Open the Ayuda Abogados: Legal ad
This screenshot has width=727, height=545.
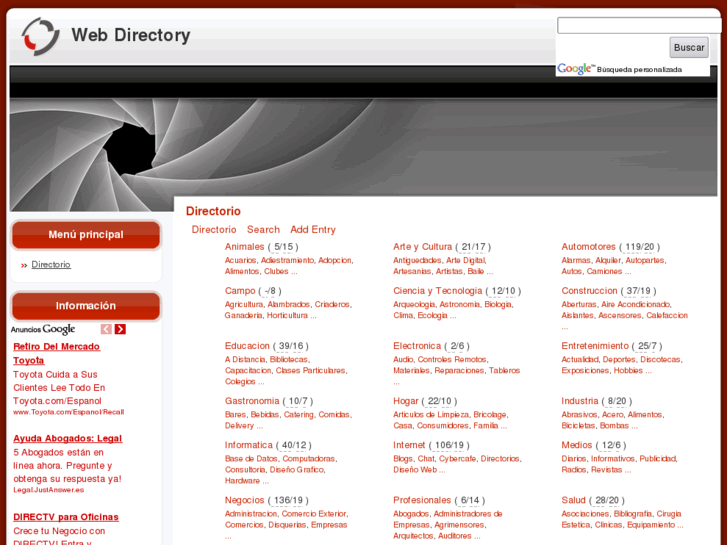(x=68, y=438)
